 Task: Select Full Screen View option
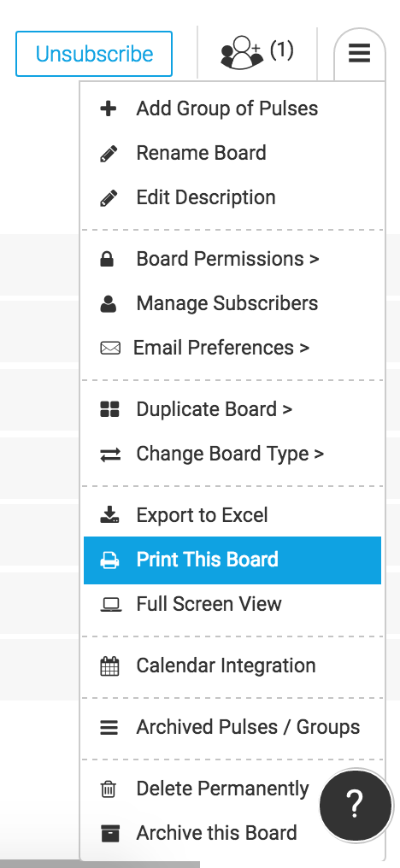pyautogui.click(x=209, y=604)
